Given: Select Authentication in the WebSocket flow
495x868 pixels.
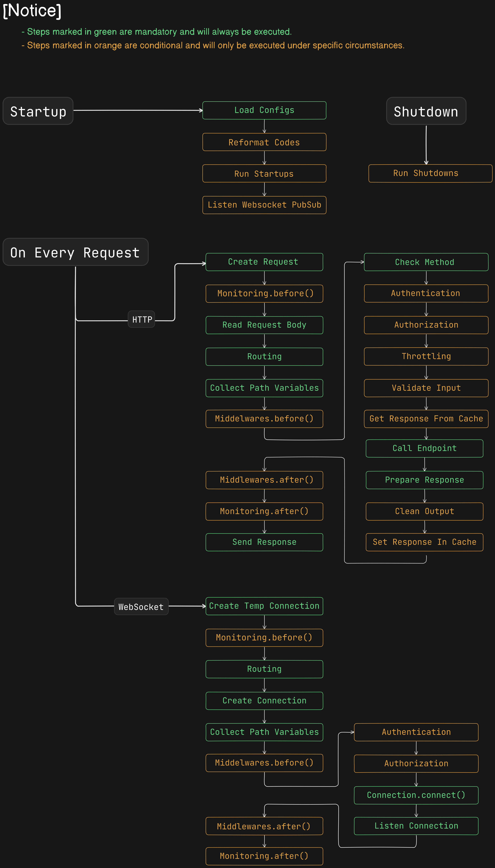Looking at the screenshot, I should 416,732.
